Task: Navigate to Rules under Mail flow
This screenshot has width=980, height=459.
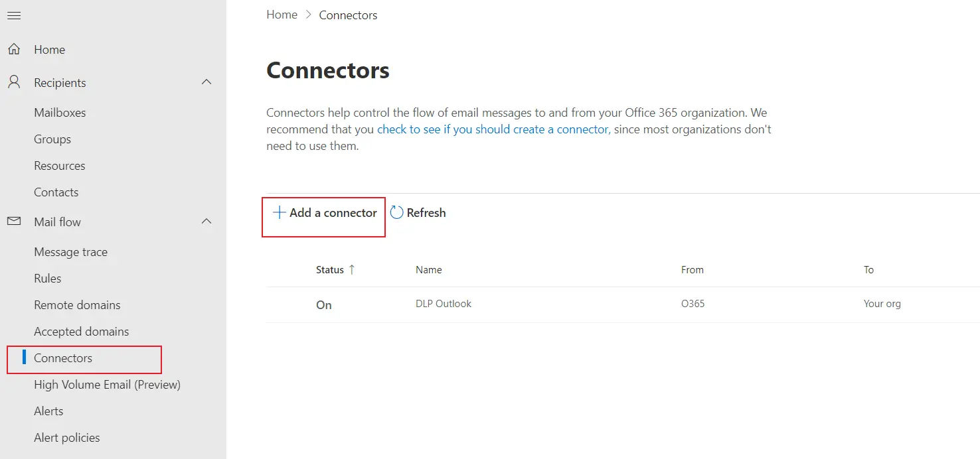Action: click(46, 278)
